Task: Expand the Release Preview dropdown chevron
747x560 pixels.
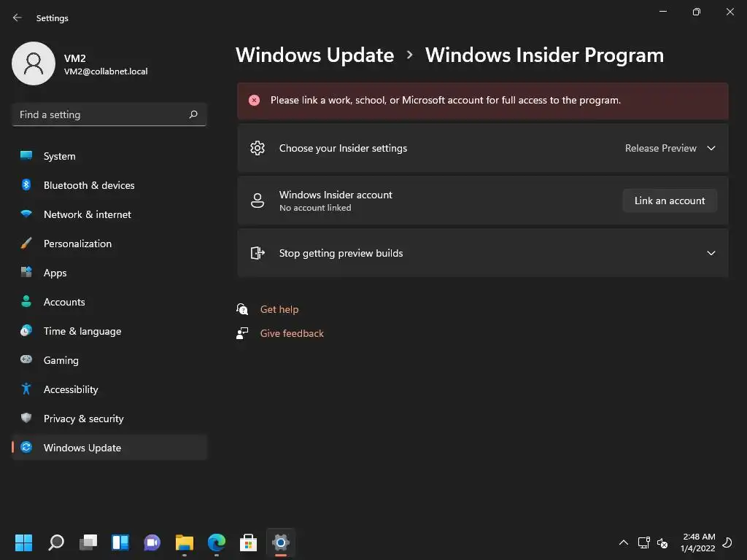Action: pyautogui.click(x=711, y=148)
